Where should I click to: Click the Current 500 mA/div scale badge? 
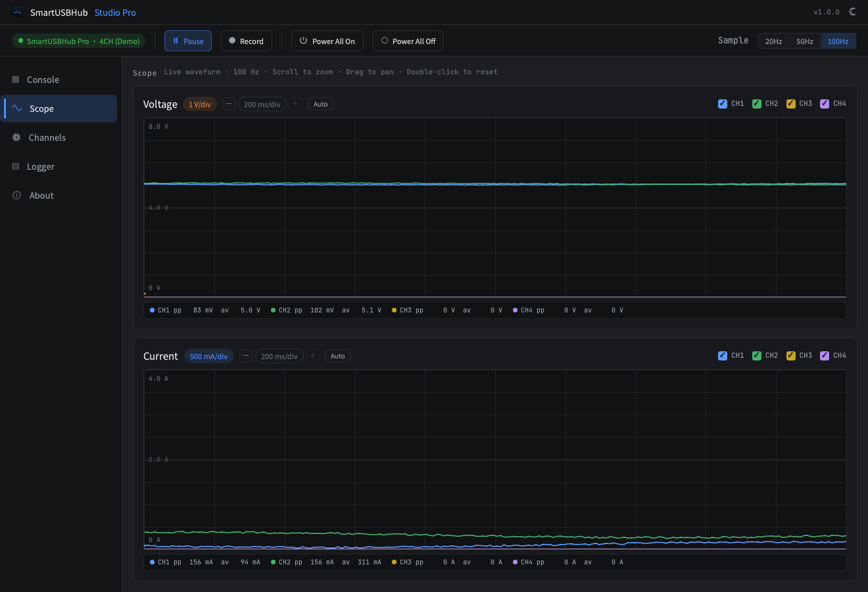tap(209, 357)
